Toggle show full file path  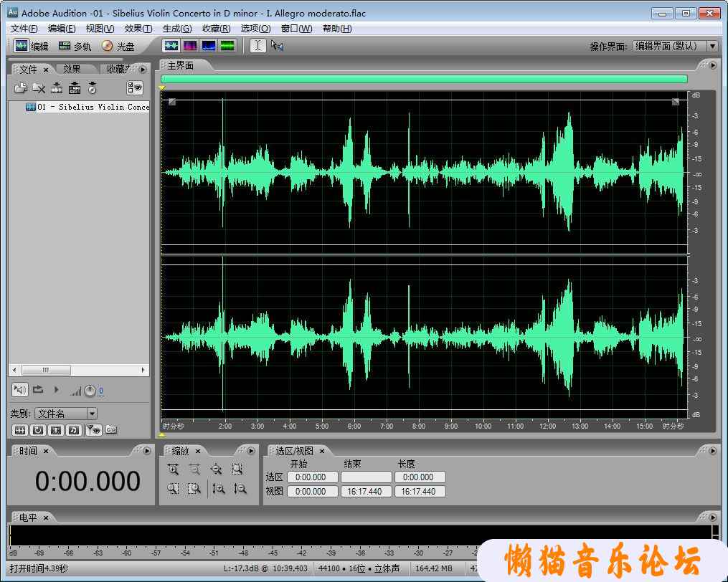coord(111,430)
